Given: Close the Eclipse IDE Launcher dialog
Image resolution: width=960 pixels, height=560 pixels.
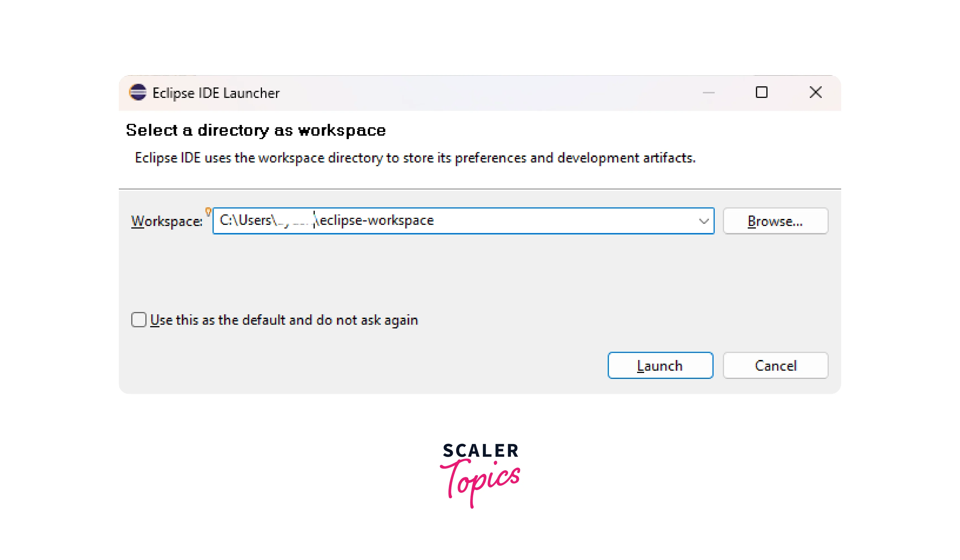Looking at the screenshot, I should 815,92.
